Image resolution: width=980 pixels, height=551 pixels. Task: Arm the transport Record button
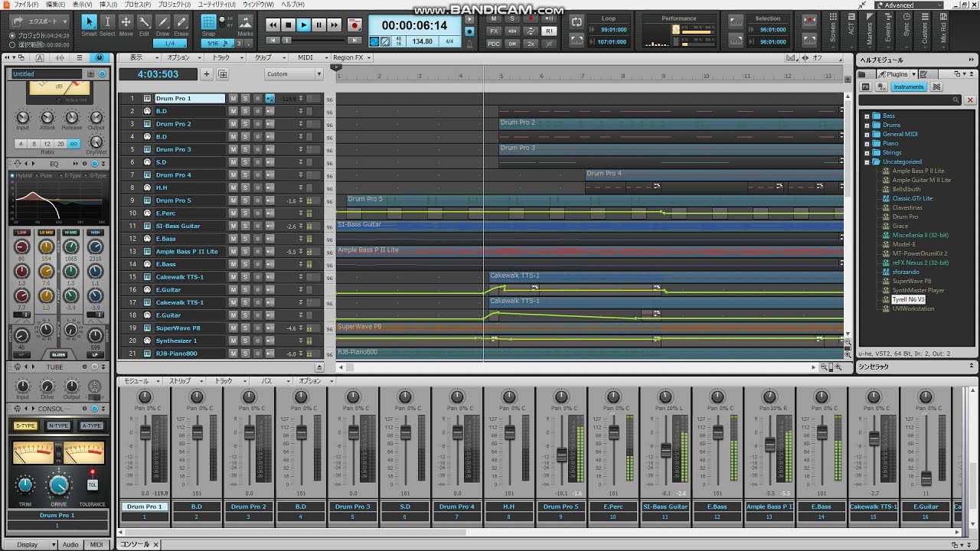click(354, 25)
